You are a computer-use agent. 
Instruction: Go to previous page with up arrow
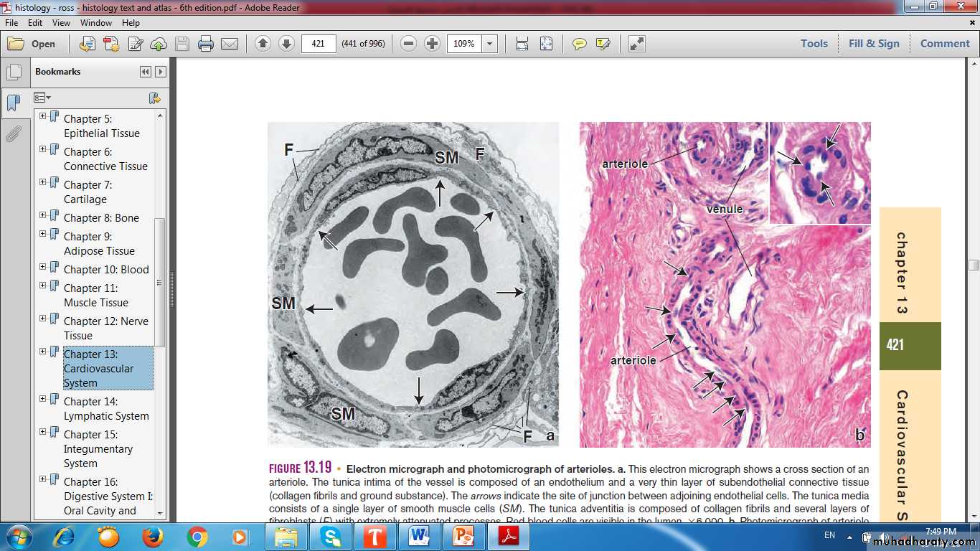pos(263,44)
